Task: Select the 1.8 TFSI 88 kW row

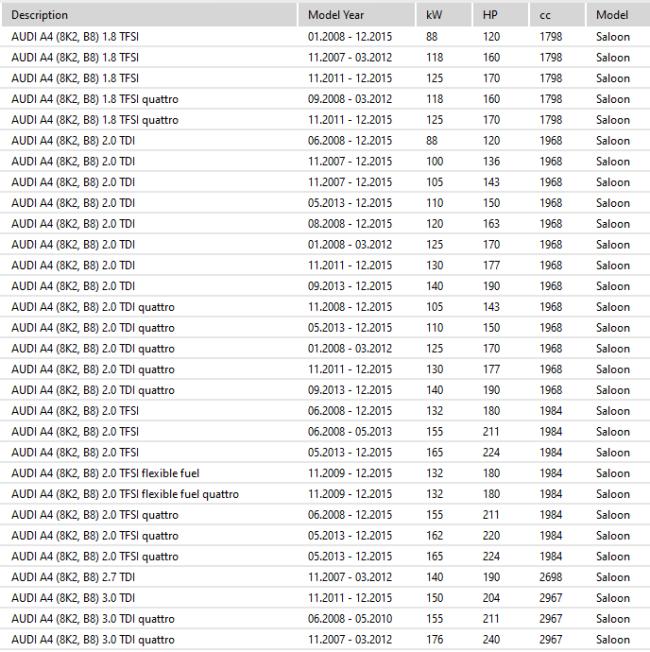Action: coord(325,37)
